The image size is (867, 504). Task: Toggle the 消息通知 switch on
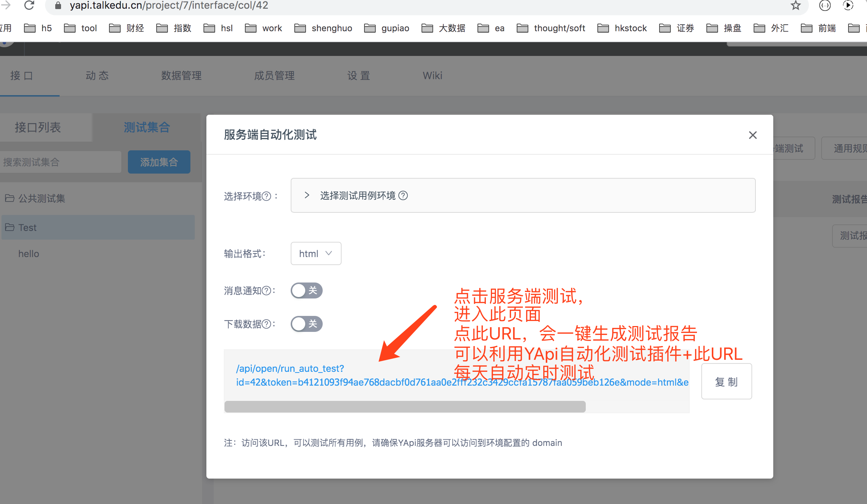coord(307,290)
